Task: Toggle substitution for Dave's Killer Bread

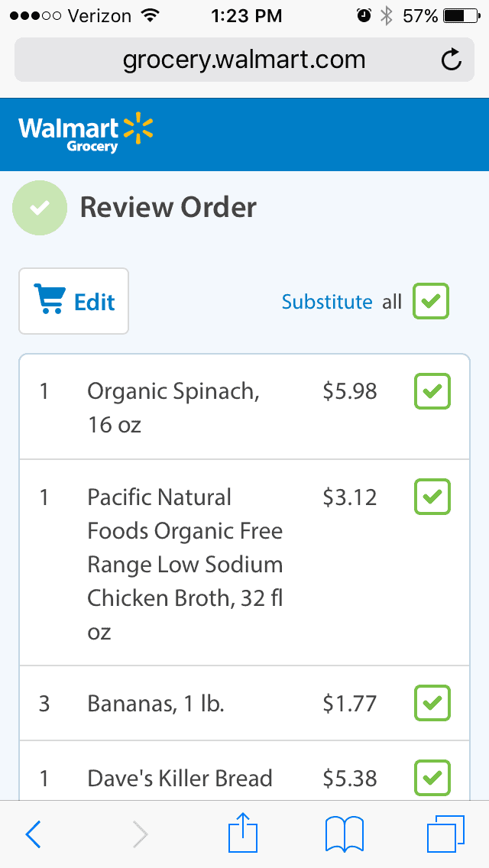Action: coord(432,778)
